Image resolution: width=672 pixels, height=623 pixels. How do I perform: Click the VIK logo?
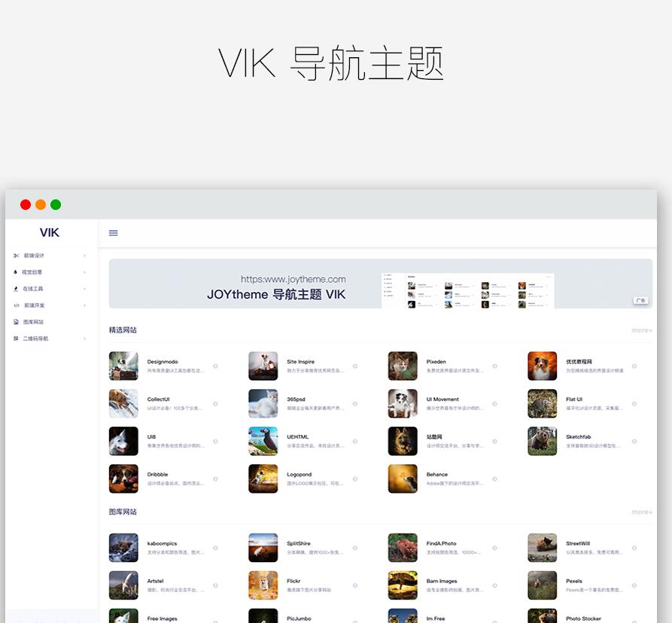(50, 233)
